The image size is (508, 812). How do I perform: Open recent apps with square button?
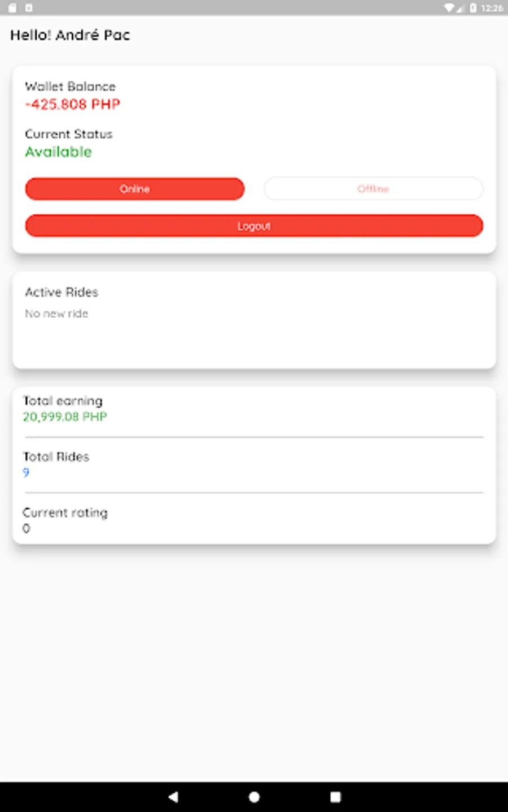[335, 796]
